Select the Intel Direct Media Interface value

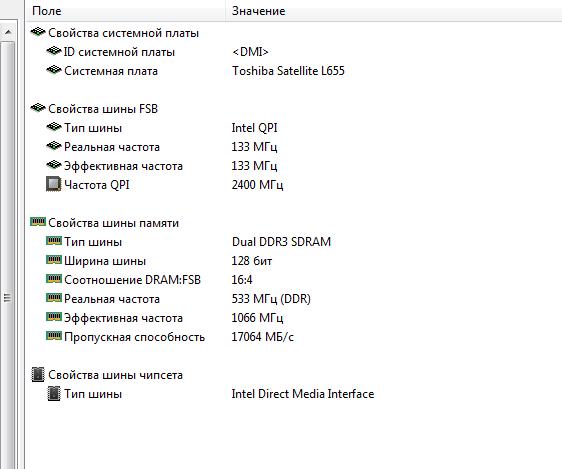click(303, 394)
